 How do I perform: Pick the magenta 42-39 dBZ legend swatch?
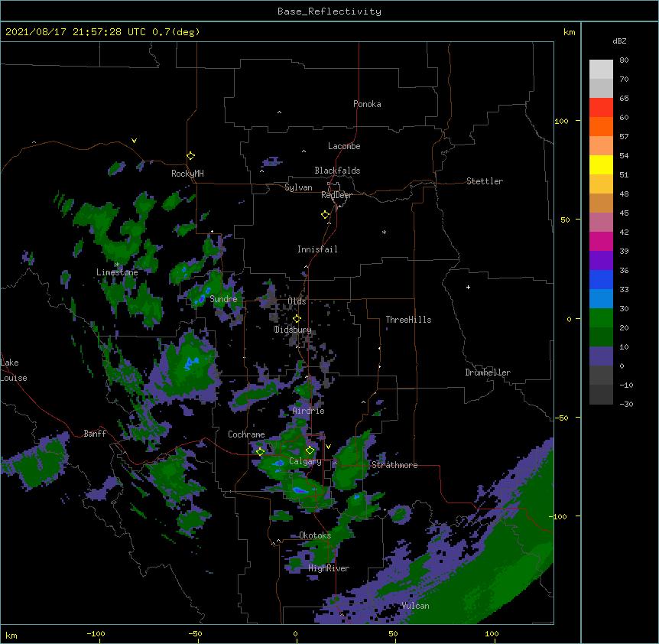click(x=601, y=241)
